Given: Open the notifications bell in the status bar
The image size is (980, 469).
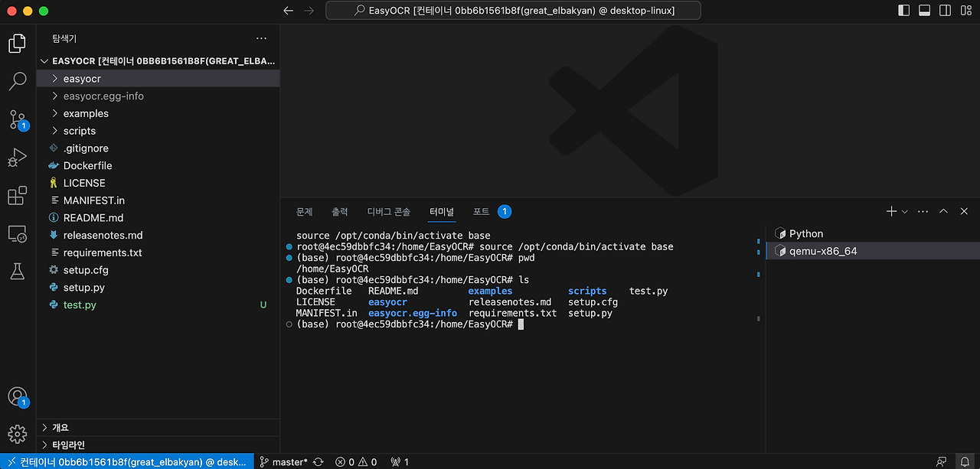Looking at the screenshot, I should point(966,461).
